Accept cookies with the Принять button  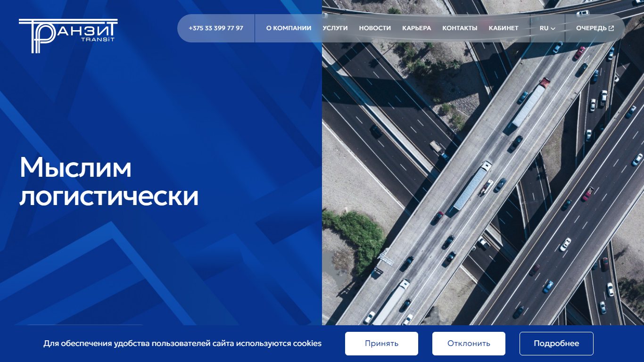(381, 344)
